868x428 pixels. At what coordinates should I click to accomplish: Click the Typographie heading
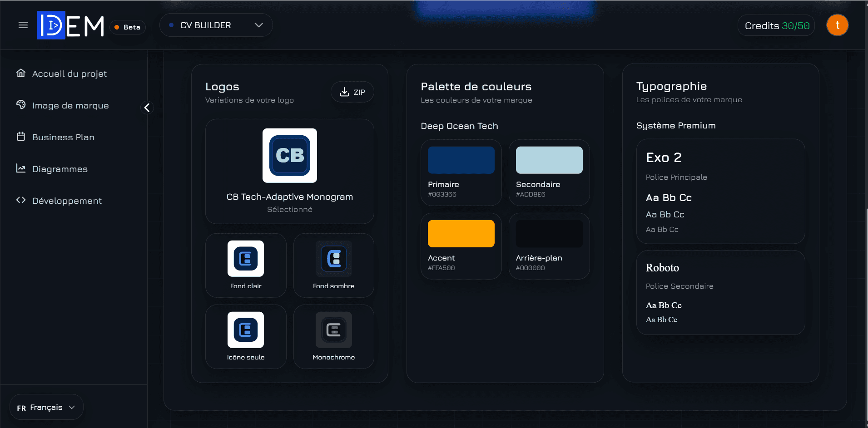(671, 86)
